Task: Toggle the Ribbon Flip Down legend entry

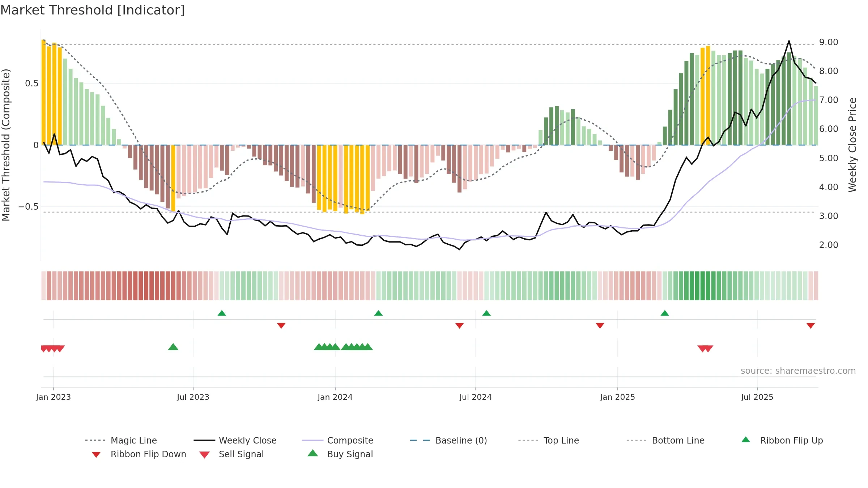Action: click(x=139, y=454)
